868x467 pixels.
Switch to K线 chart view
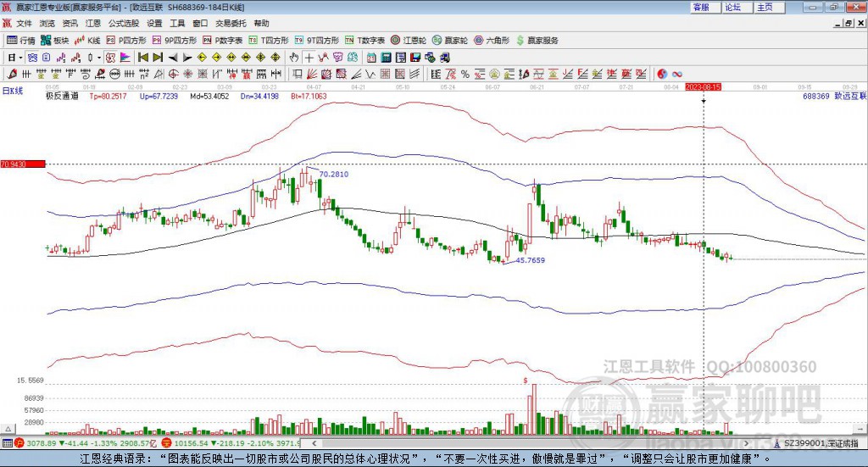(x=87, y=41)
